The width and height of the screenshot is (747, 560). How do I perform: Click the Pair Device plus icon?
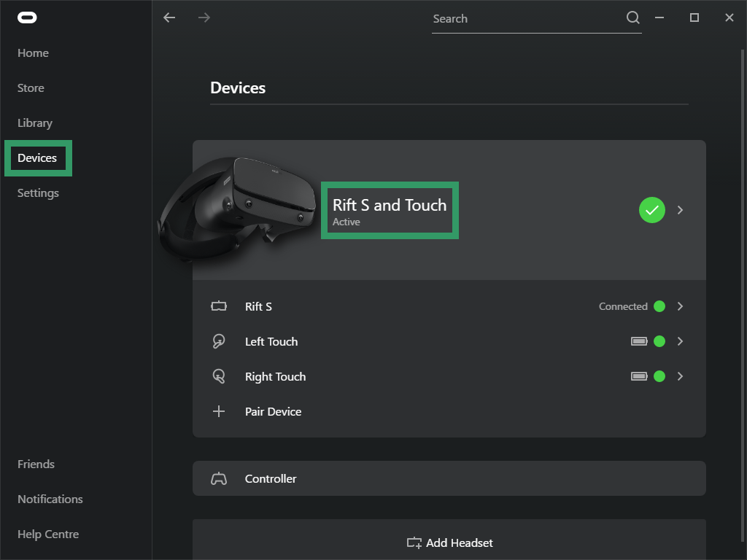click(x=219, y=411)
